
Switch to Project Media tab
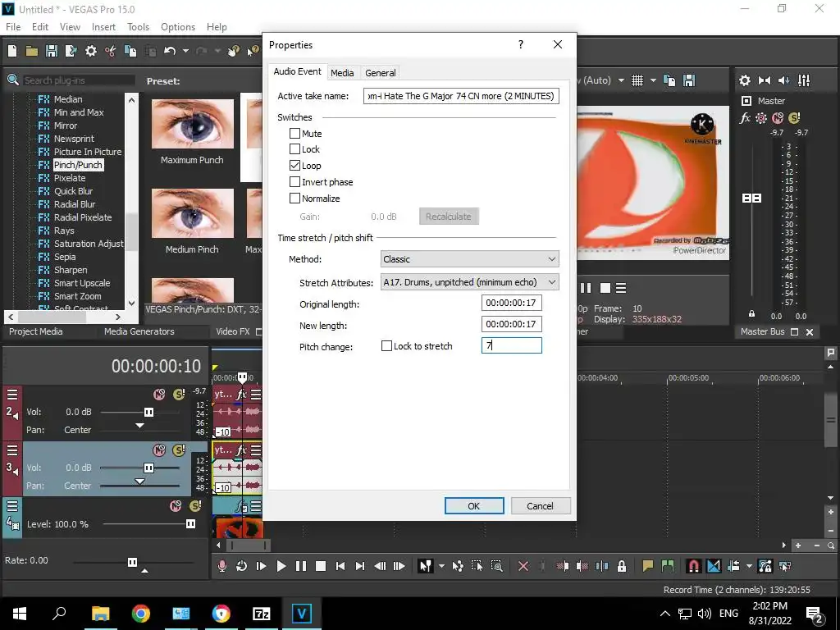pyautogui.click(x=36, y=331)
